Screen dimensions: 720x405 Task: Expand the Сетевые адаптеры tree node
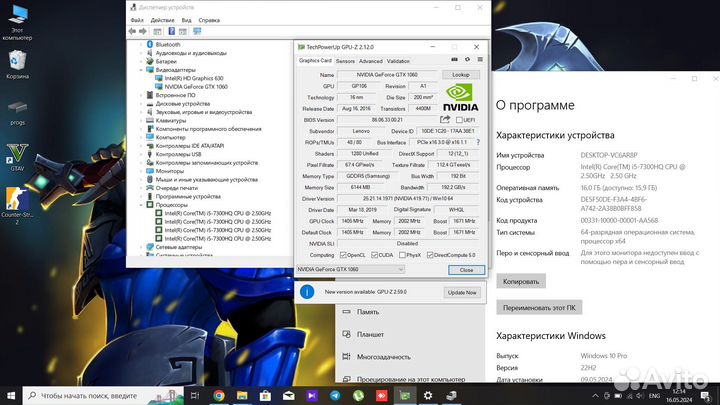[141, 247]
